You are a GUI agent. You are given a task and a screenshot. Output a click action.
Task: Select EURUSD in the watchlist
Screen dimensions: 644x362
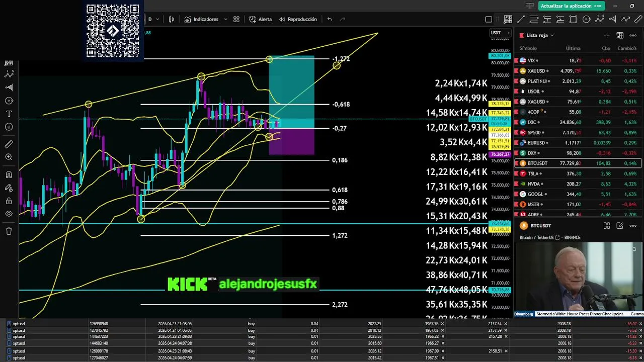point(578,143)
